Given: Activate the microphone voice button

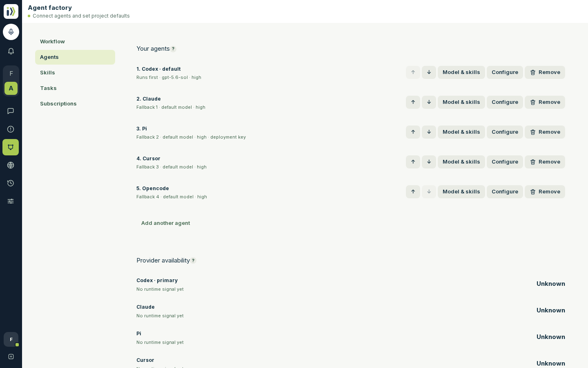Looking at the screenshot, I should click(x=11, y=32).
